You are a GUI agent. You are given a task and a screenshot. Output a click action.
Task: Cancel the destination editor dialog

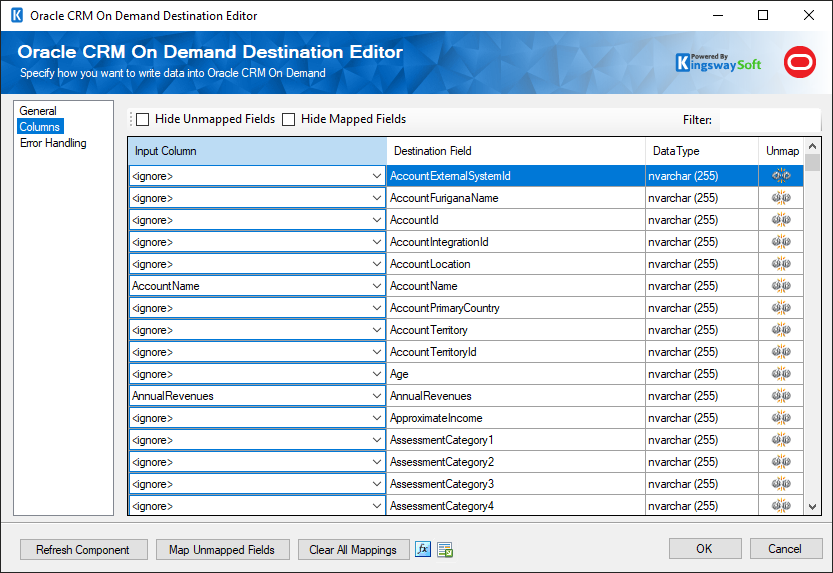point(786,549)
